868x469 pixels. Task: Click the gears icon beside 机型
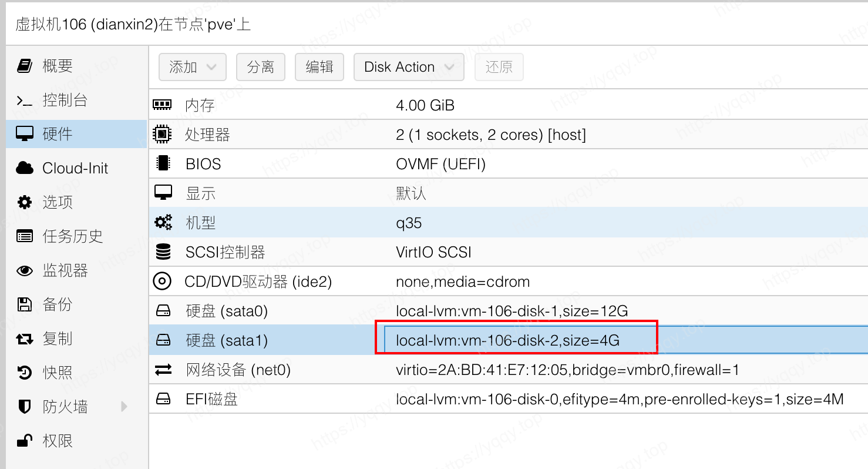pyautogui.click(x=163, y=223)
